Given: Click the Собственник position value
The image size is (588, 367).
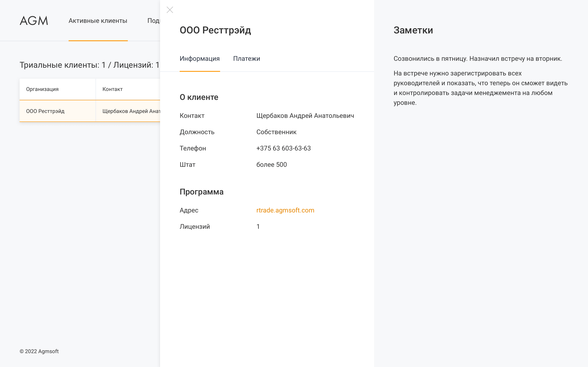Looking at the screenshot, I should click(x=276, y=132).
